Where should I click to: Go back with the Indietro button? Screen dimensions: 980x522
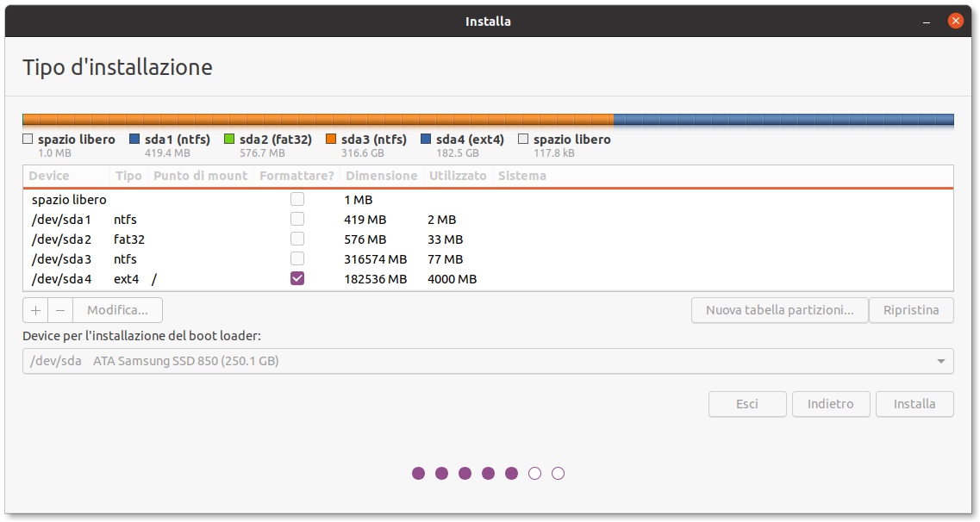pyautogui.click(x=830, y=404)
